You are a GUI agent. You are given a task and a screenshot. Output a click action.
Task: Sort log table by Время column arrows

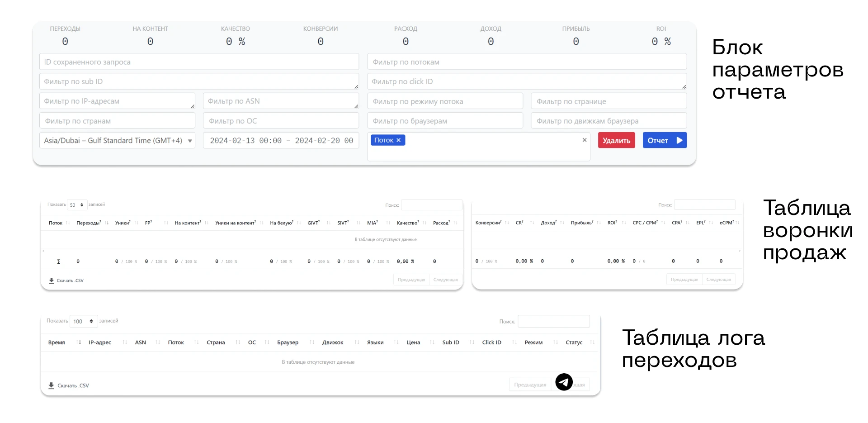(x=79, y=342)
